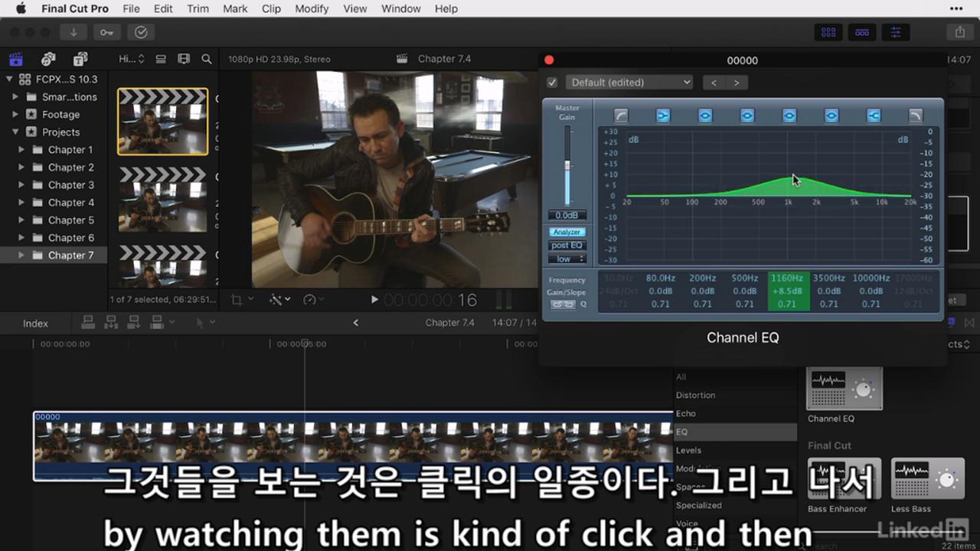This screenshot has width=980, height=551.
Task: Click the background tasks checkmark icon
Action: pyautogui.click(x=141, y=32)
